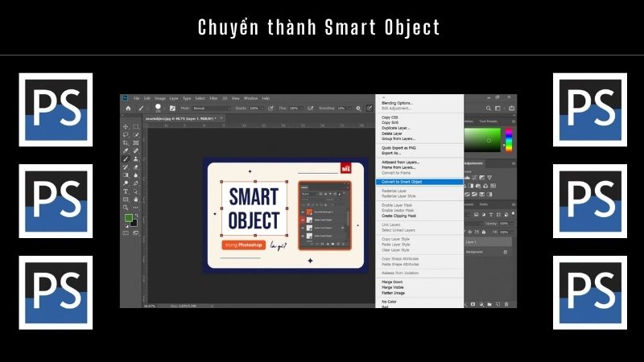Toggle the brush settings panel button
This screenshot has height=362, width=644.
coord(172,109)
